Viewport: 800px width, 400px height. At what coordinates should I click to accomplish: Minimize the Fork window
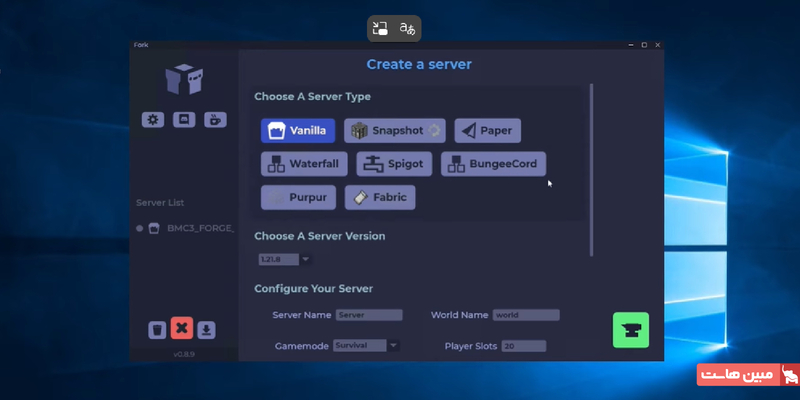(x=631, y=45)
